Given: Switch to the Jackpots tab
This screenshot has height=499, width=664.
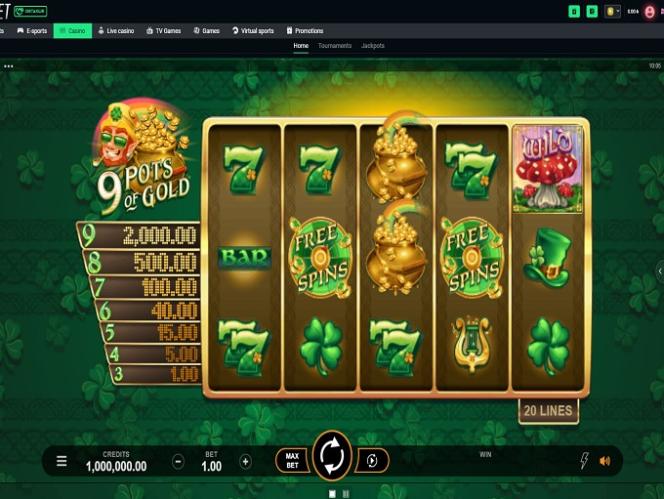Looking at the screenshot, I should 373,46.
